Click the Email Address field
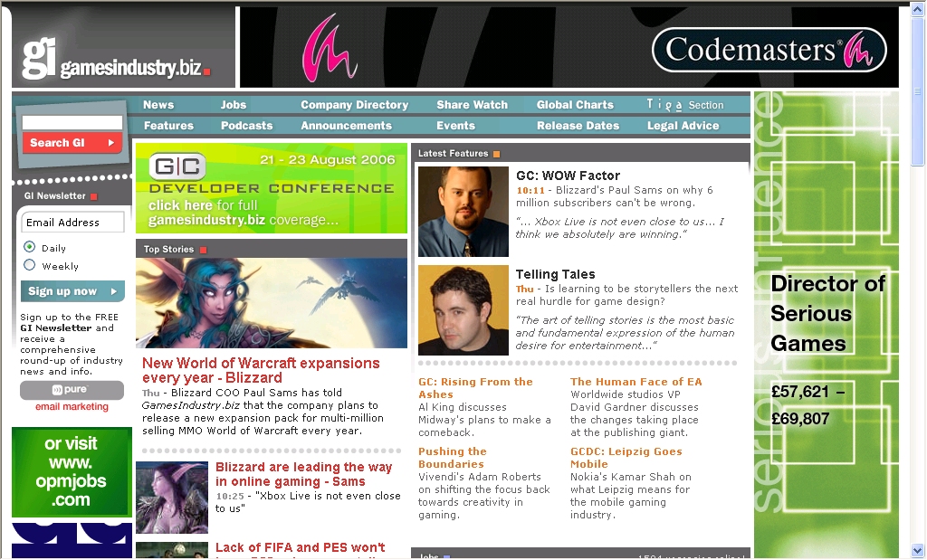The image size is (927, 560). point(72,223)
